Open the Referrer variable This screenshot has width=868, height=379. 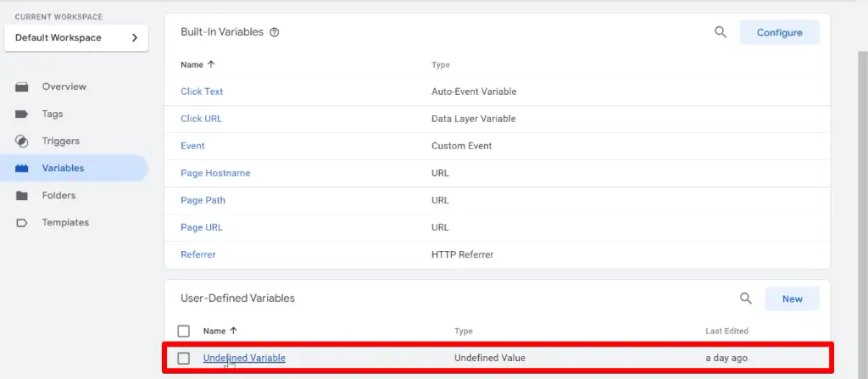(x=198, y=254)
